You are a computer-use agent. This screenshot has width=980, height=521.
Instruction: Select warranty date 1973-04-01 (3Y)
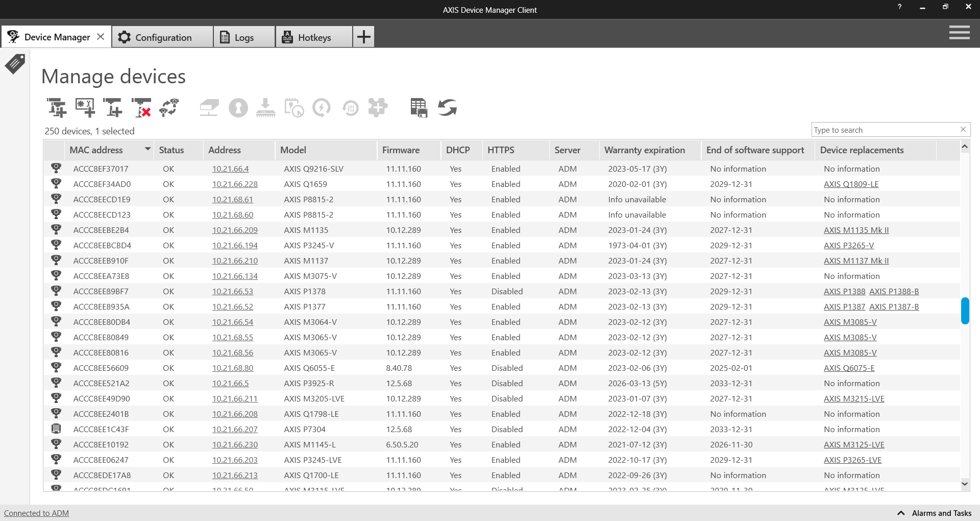(x=637, y=245)
